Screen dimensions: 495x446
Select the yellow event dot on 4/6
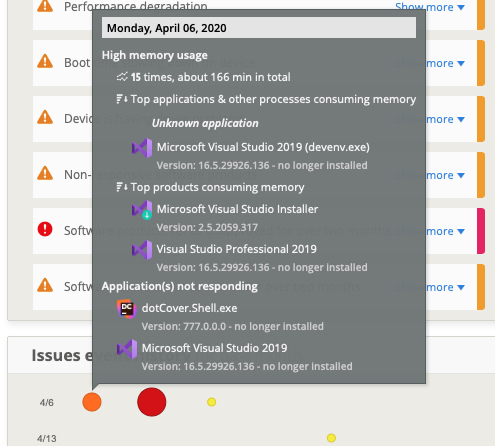point(211,402)
